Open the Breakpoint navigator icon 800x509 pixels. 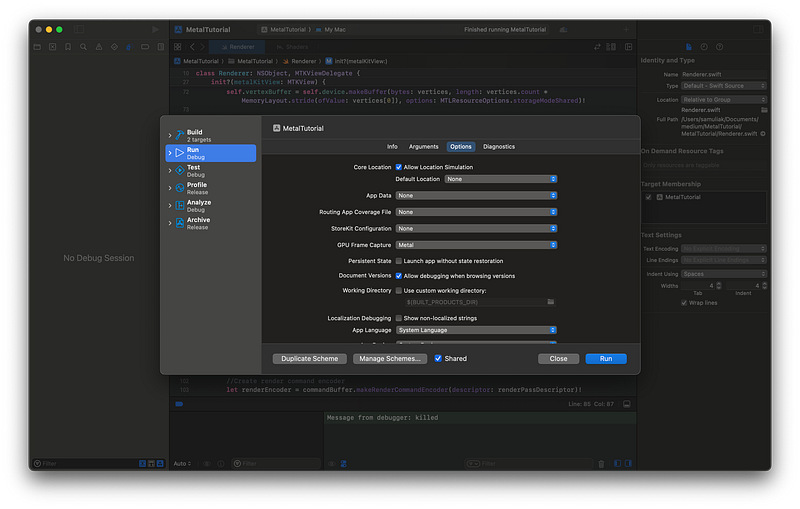[x=145, y=47]
